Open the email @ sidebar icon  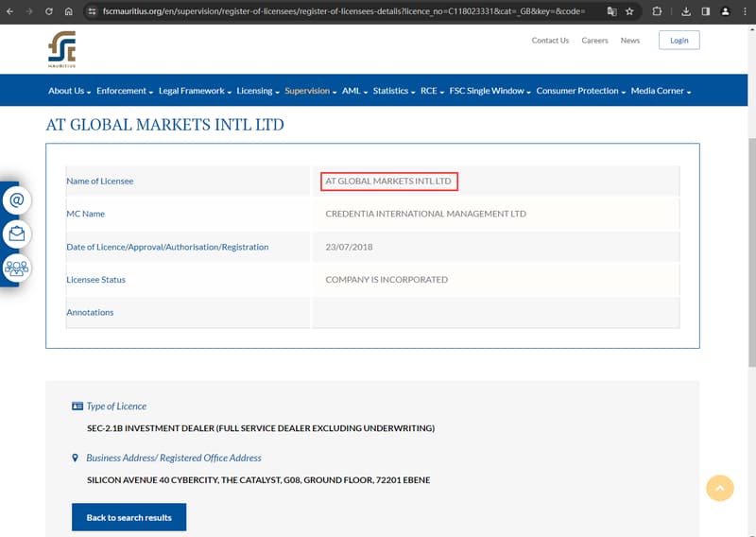click(17, 199)
